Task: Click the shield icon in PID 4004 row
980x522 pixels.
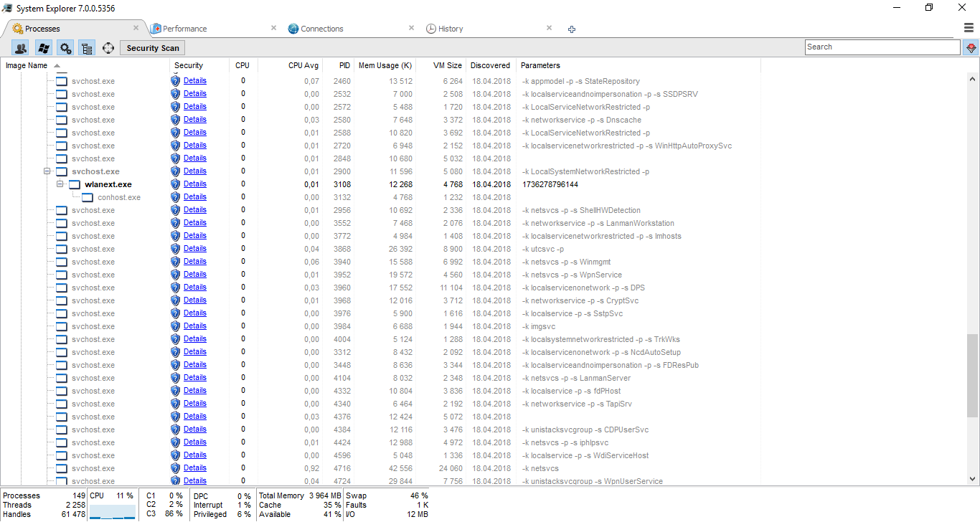Action: [176, 339]
